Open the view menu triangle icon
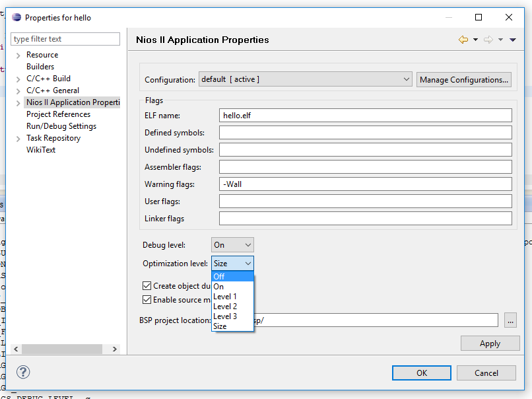Image resolution: width=532 pixels, height=399 pixels. click(513, 40)
